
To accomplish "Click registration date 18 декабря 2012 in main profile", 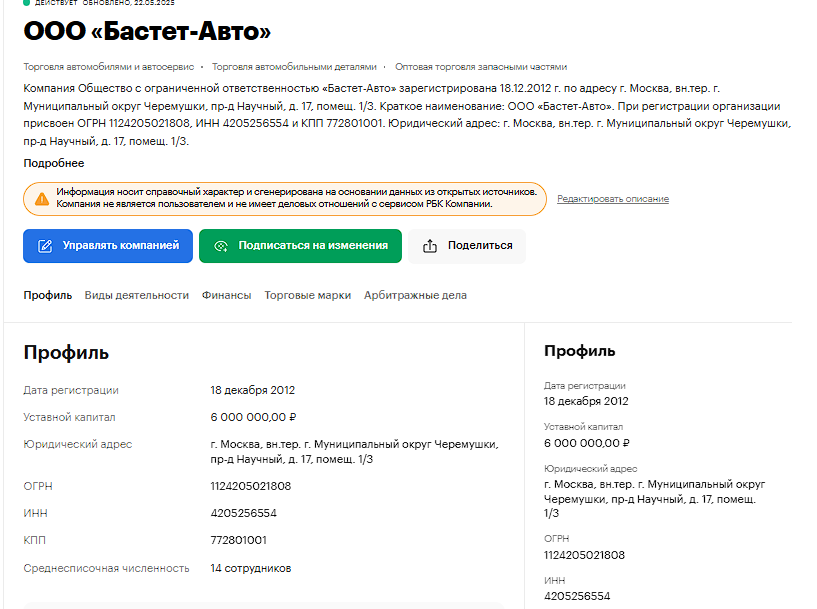I will tap(253, 390).
